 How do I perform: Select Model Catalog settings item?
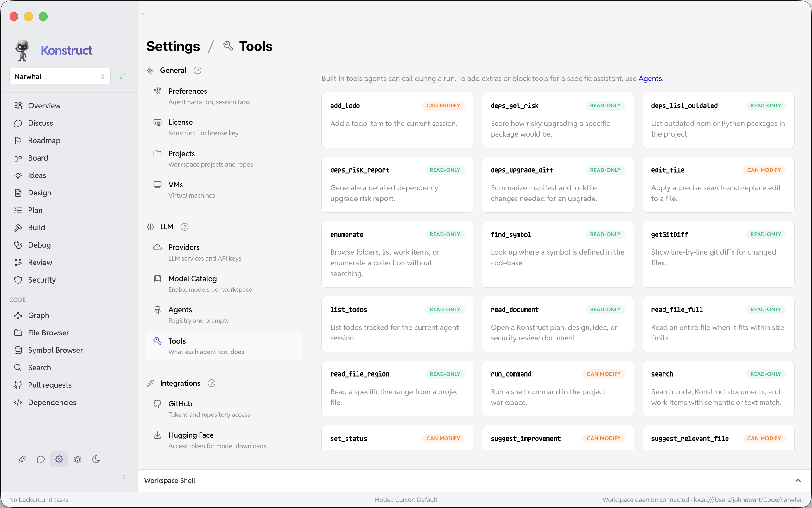click(x=224, y=283)
